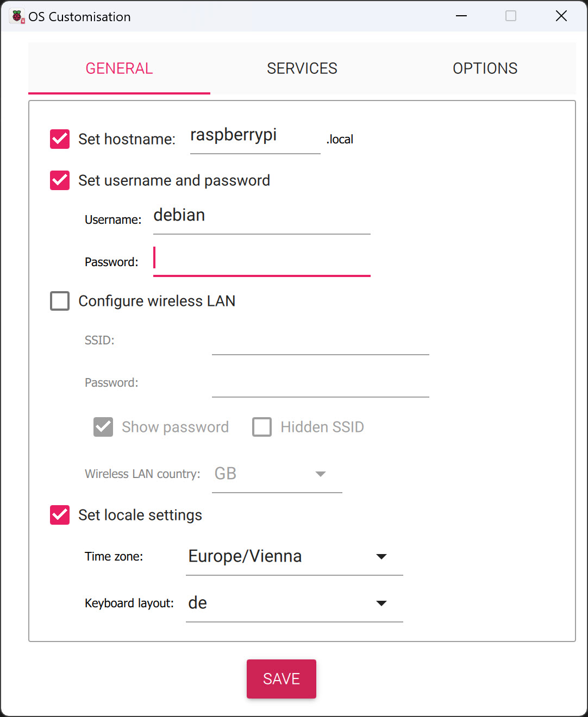
Task: Click the hostname field showing raspberrypi
Action: (x=254, y=137)
